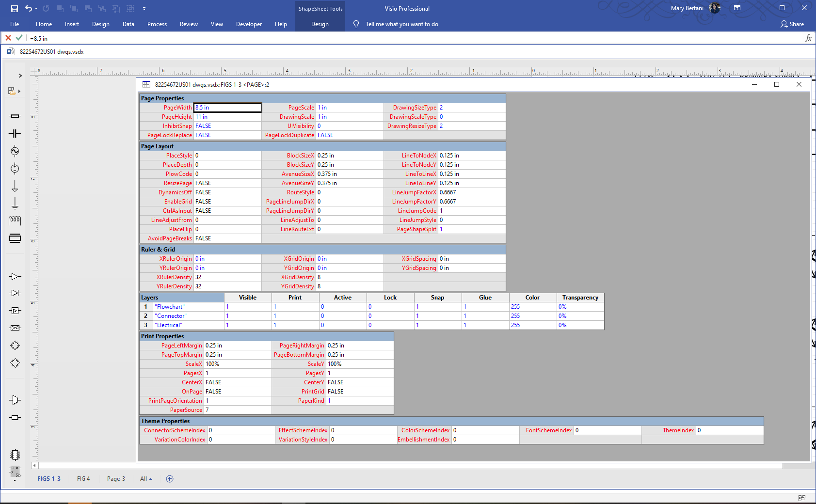
Task: Open Customize Quick Access Toolbar dropdown
Action: coord(144,9)
